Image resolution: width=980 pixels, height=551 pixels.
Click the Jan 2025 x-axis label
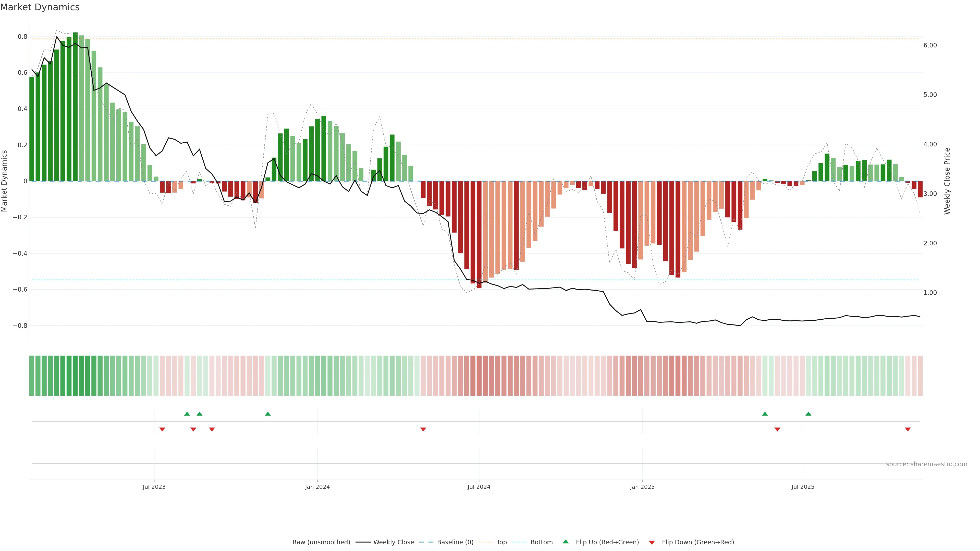click(x=642, y=487)
